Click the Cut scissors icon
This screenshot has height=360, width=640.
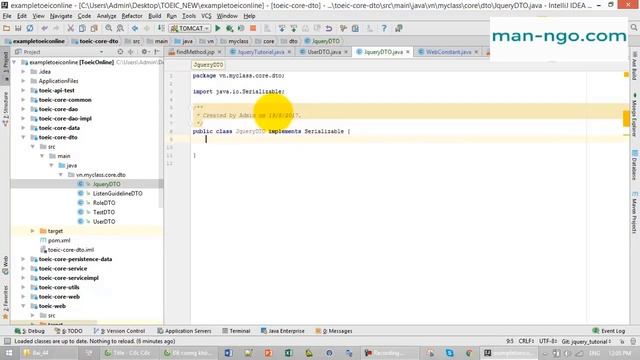[70, 28]
